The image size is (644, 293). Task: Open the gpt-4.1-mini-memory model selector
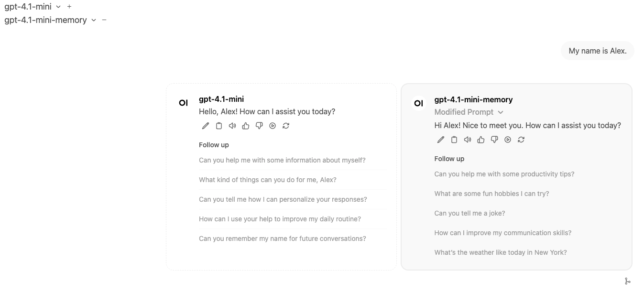[93, 20]
